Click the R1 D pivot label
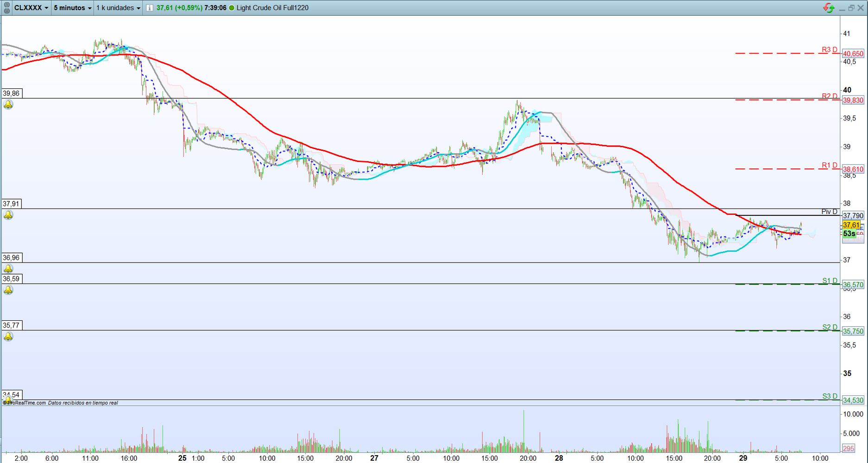The height and width of the screenshot is (463, 868). tap(830, 165)
